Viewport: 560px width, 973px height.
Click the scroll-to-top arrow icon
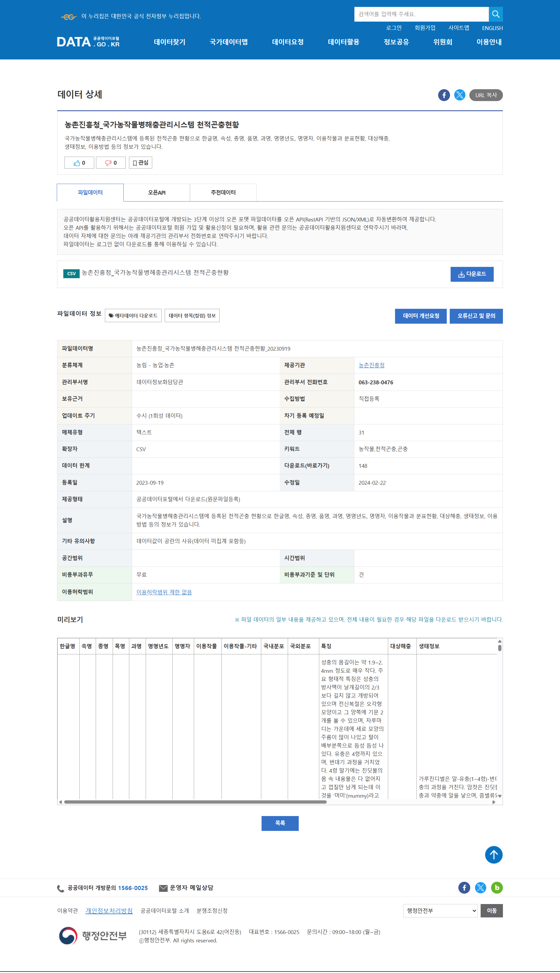(493, 855)
